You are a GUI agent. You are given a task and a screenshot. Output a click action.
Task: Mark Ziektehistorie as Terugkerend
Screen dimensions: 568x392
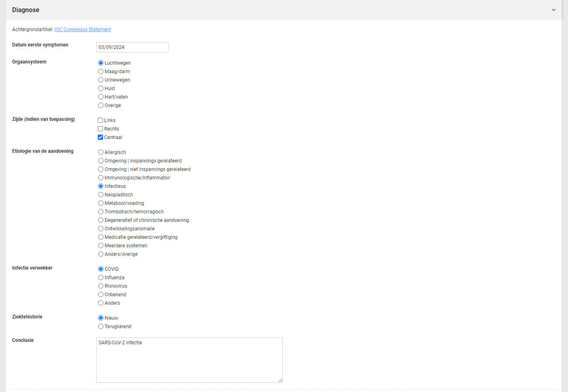101,327
